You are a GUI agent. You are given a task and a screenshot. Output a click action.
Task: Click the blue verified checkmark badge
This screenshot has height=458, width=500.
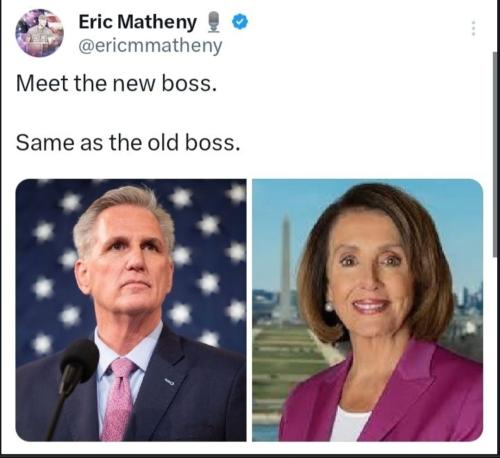(x=240, y=22)
